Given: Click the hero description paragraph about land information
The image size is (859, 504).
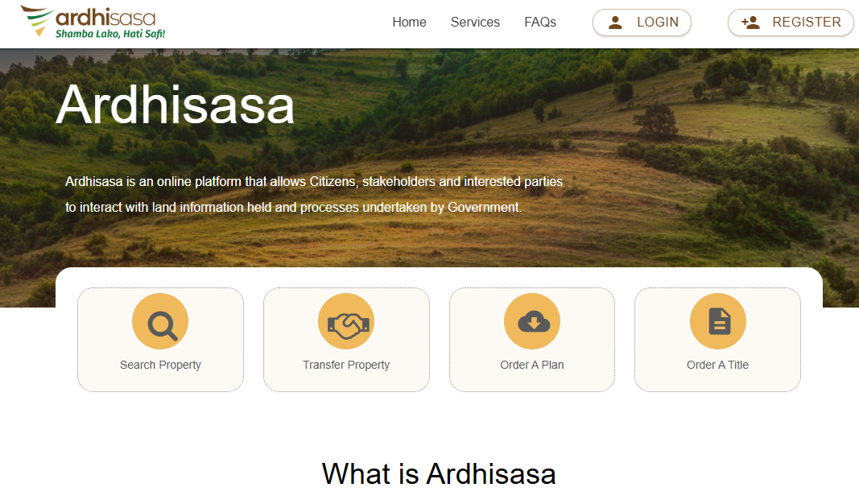Looking at the screenshot, I should 314,195.
